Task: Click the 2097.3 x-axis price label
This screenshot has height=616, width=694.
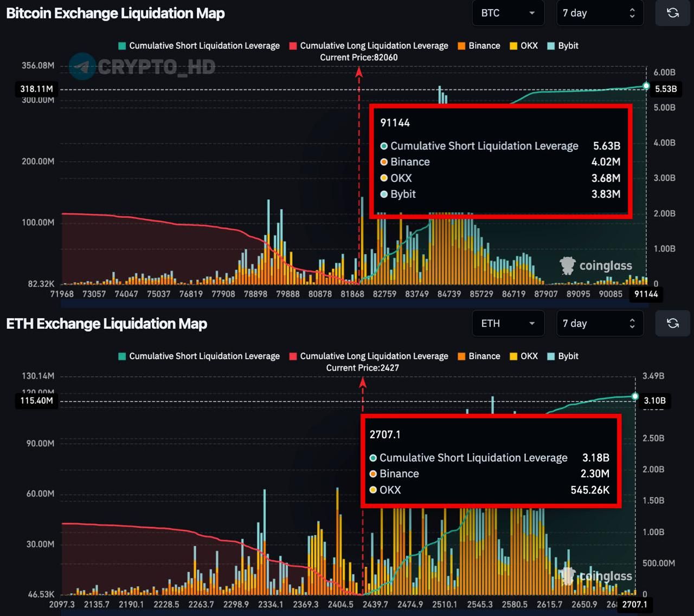Action: coord(62,604)
